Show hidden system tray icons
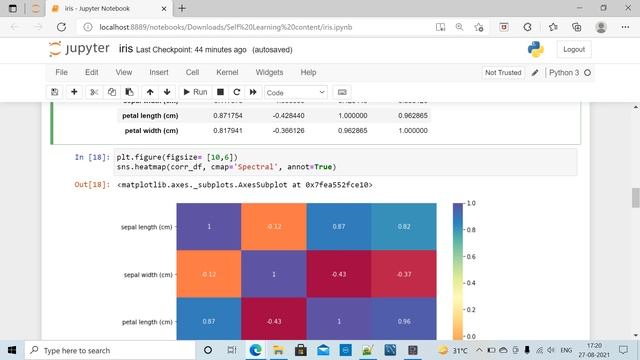Viewport: 640px width, 360px height. (x=479, y=350)
